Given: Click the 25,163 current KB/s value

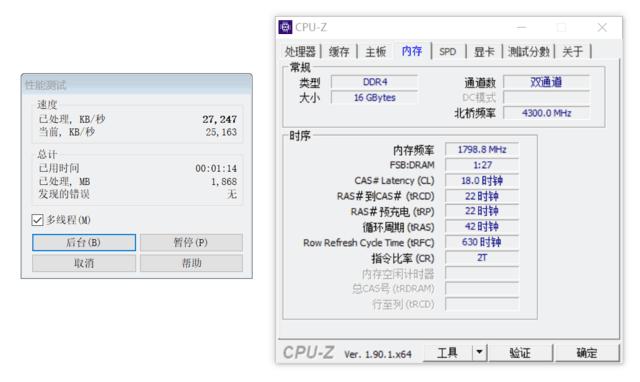Looking at the screenshot, I should (221, 132).
